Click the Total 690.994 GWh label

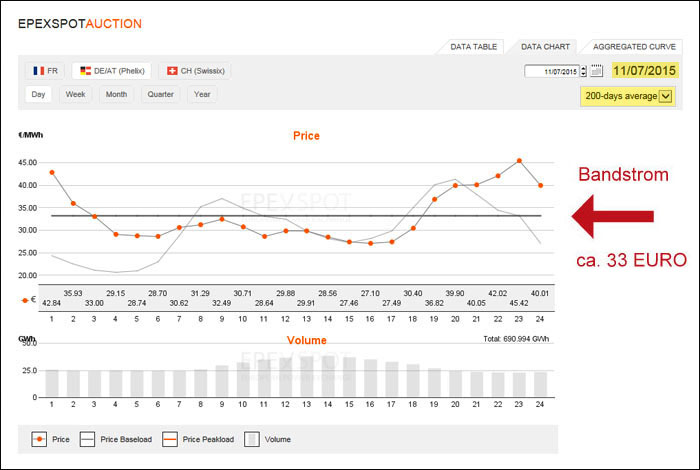516,339
